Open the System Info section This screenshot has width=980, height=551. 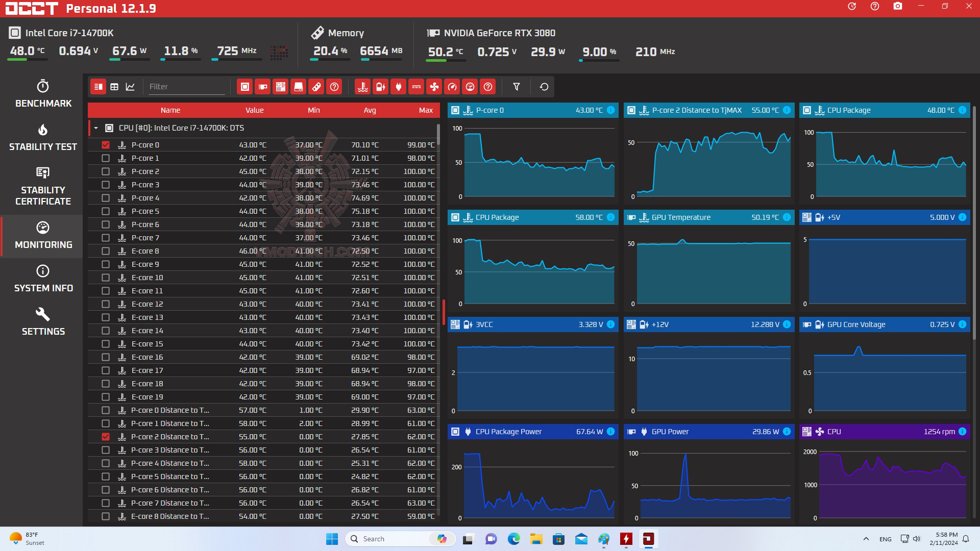tap(43, 279)
